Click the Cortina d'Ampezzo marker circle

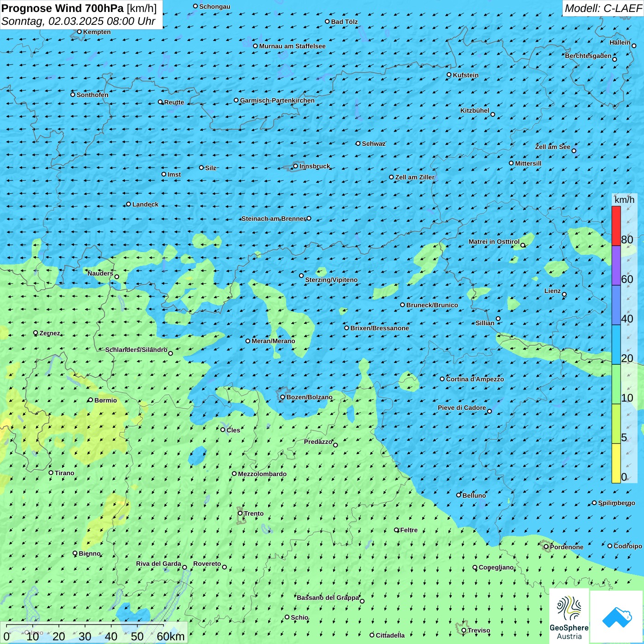click(442, 379)
